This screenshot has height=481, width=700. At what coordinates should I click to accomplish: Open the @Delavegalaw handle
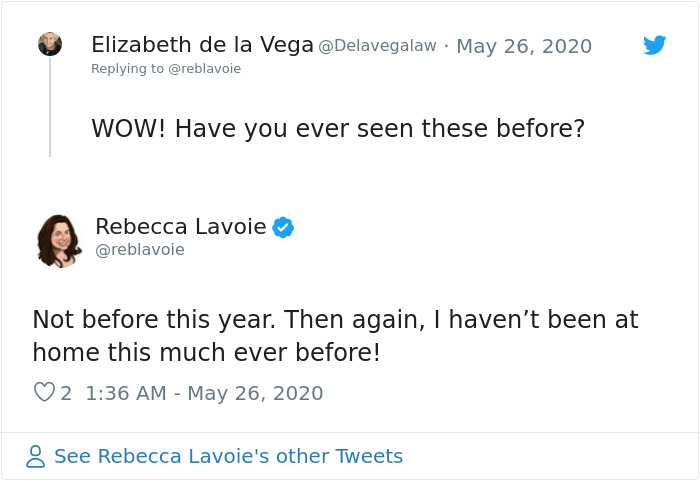[377, 46]
